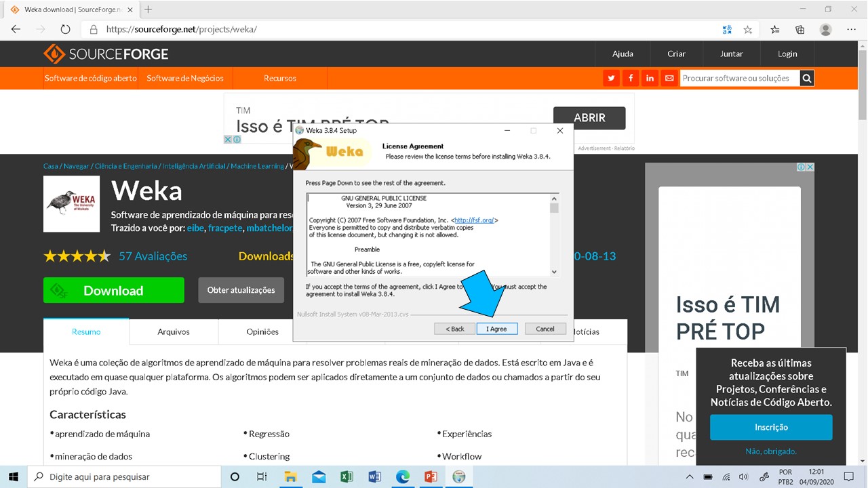Click ABRIR on TIM ad
This screenshot has width=868, height=488.
(x=589, y=118)
